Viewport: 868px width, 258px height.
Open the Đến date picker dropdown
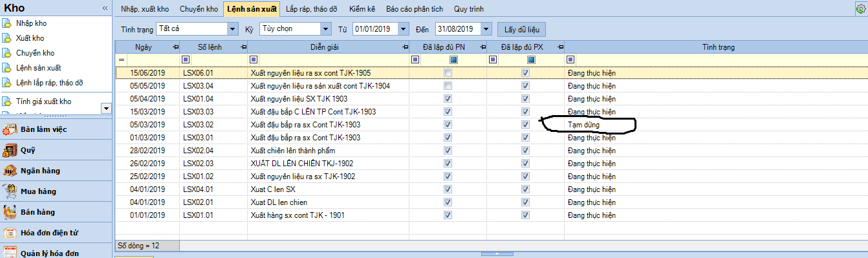point(486,29)
